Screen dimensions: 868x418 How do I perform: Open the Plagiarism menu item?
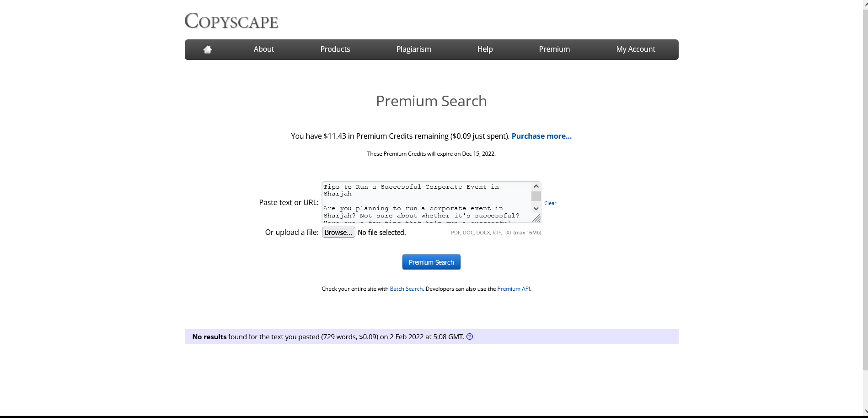click(x=414, y=49)
